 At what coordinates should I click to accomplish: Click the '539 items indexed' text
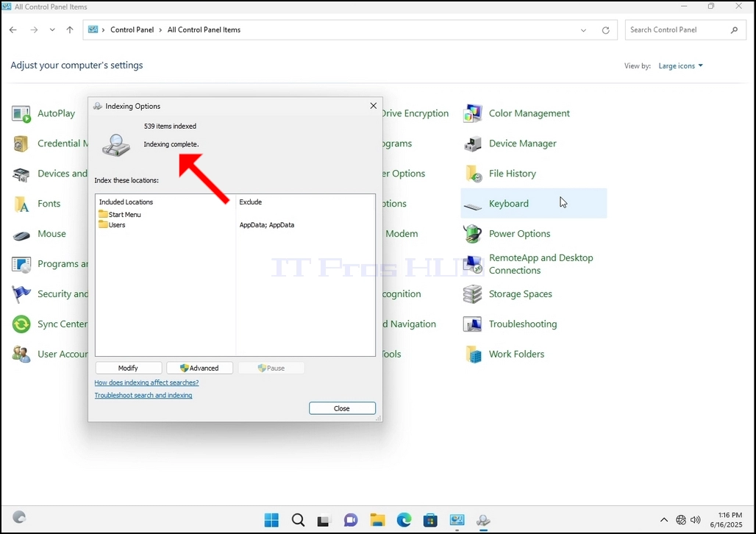(x=170, y=127)
